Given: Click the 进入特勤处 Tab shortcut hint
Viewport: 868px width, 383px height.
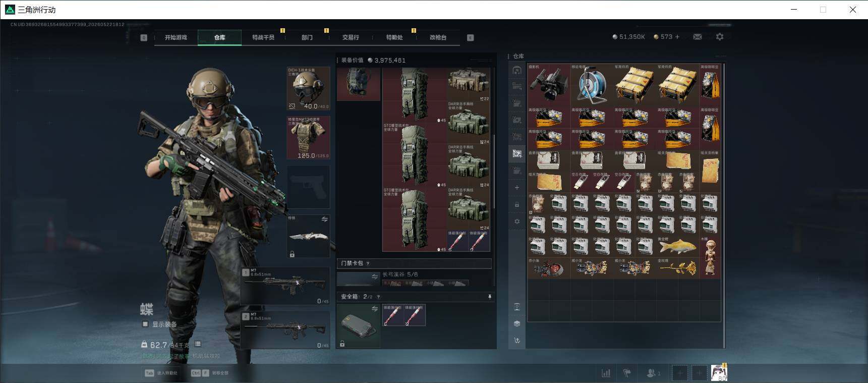Looking at the screenshot, I should click(161, 373).
